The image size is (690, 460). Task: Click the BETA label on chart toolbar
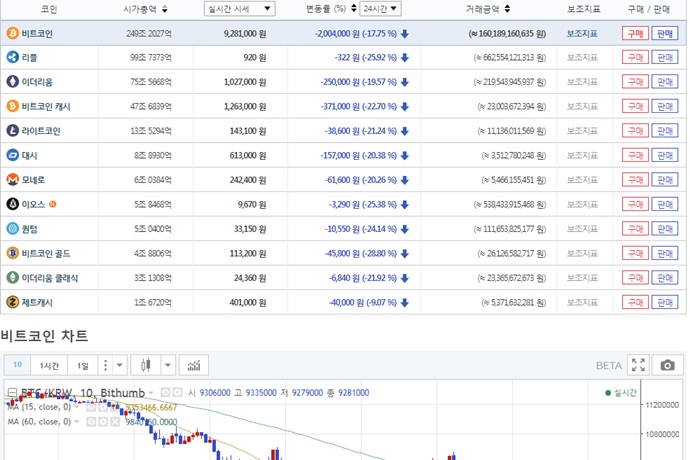click(609, 365)
